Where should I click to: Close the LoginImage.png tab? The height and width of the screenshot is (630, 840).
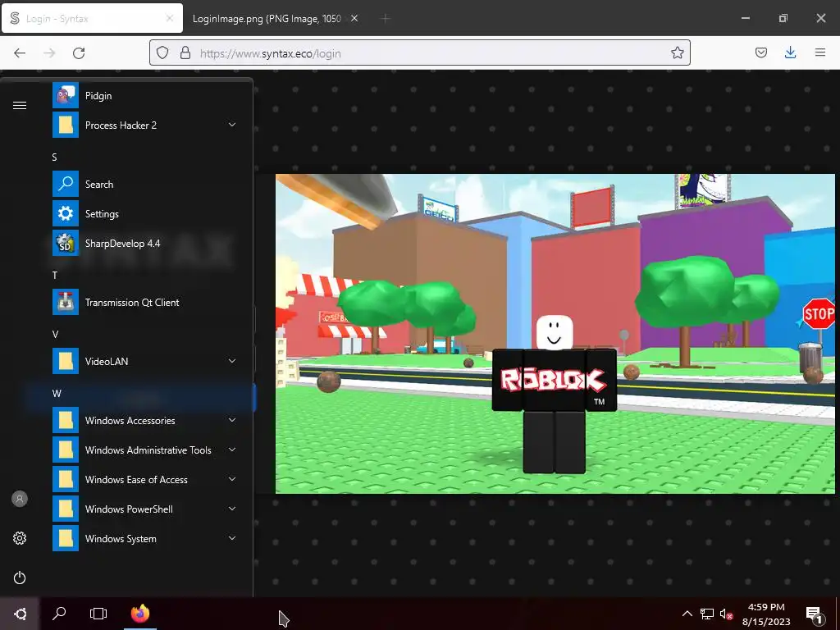pyautogui.click(x=354, y=18)
